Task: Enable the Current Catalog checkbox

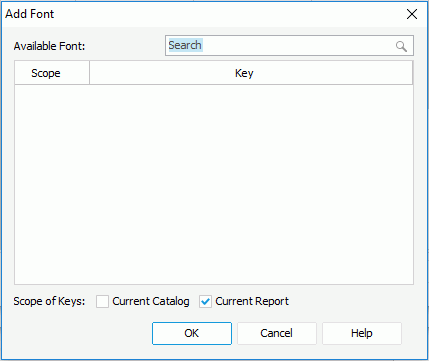Action: click(x=102, y=302)
